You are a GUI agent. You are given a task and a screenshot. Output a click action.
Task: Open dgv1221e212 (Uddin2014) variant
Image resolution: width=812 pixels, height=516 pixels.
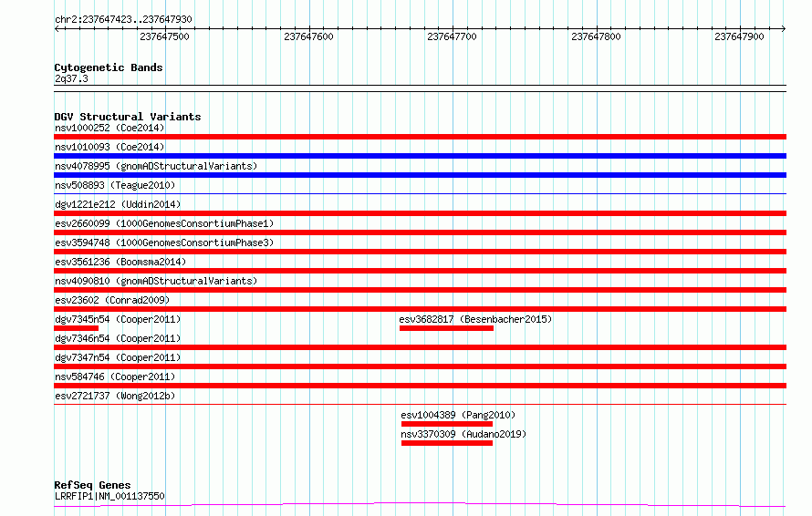118,204
